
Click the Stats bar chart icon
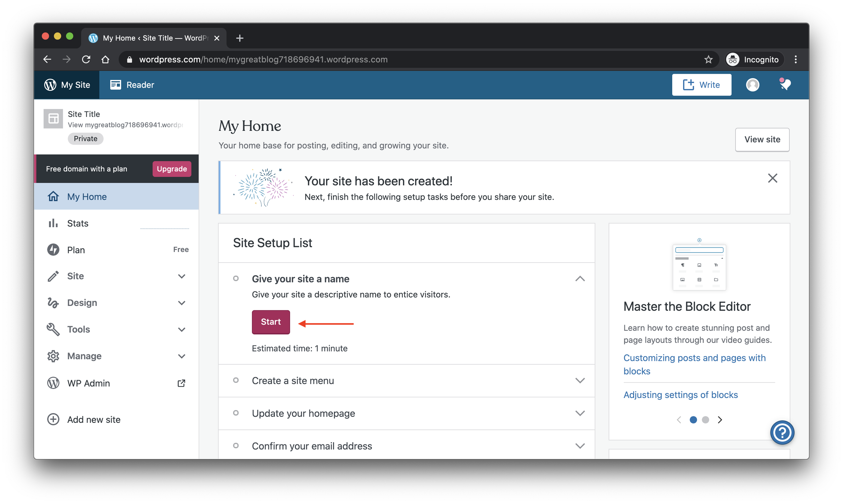point(53,223)
